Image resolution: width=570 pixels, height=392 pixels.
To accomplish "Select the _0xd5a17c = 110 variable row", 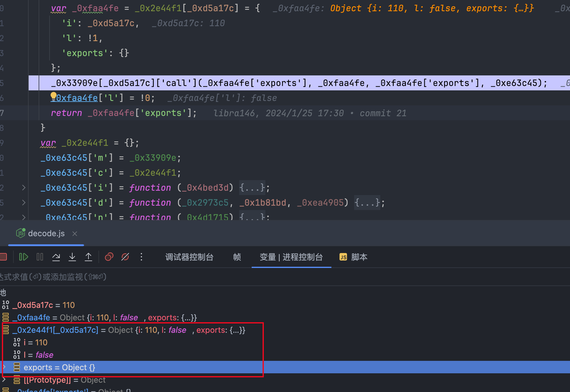I will click(x=44, y=305).
